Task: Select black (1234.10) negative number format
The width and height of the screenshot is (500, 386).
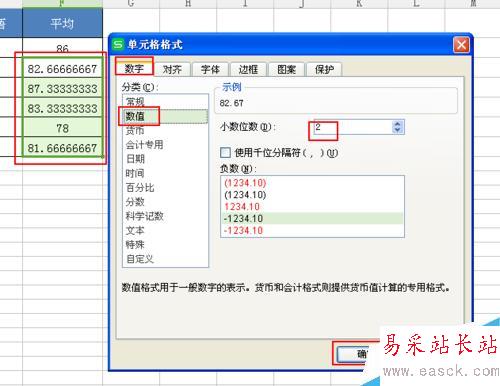Action: (312, 195)
